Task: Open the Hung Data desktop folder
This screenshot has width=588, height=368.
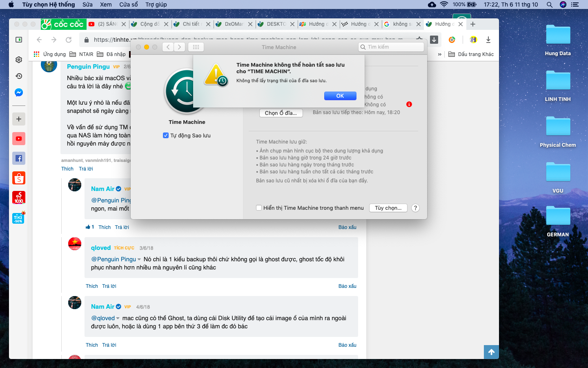Action: point(558,40)
